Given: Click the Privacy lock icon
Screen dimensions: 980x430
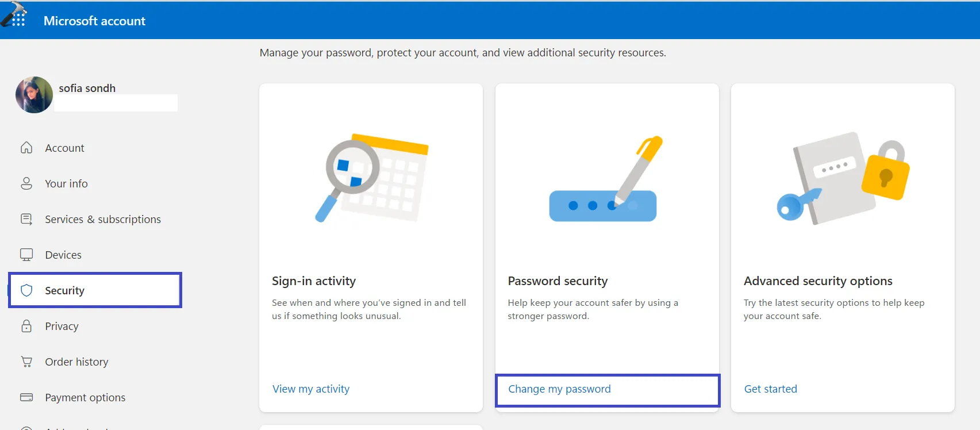Looking at the screenshot, I should pyautogui.click(x=26, y=326).
